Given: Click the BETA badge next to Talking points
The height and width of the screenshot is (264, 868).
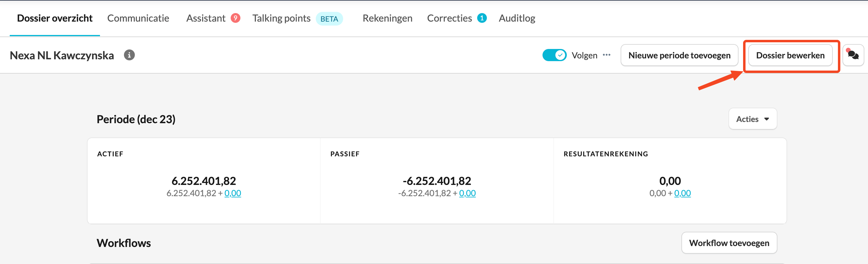Looking at the screenshot, I should (329, 19).
